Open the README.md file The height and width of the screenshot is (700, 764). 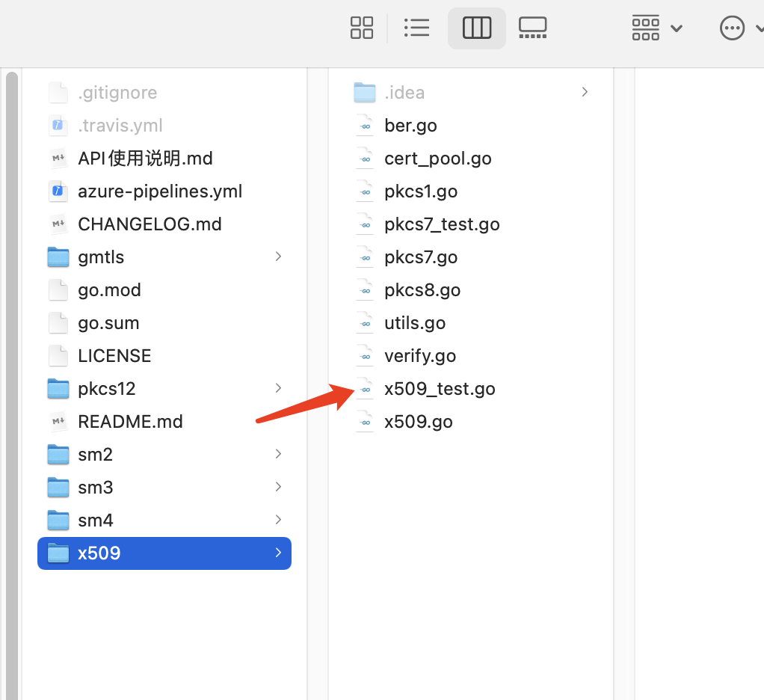tap(130, 421)
